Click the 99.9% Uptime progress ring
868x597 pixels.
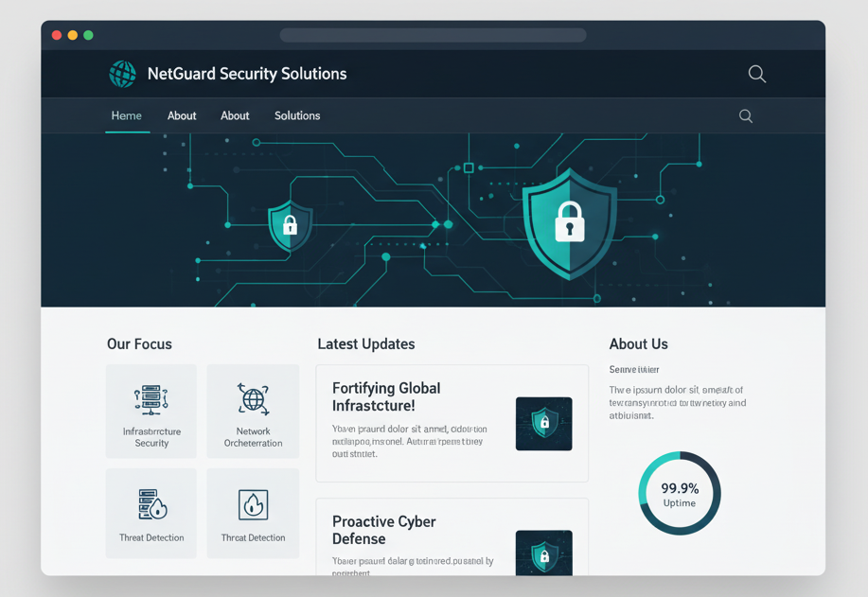click(679, 493)
